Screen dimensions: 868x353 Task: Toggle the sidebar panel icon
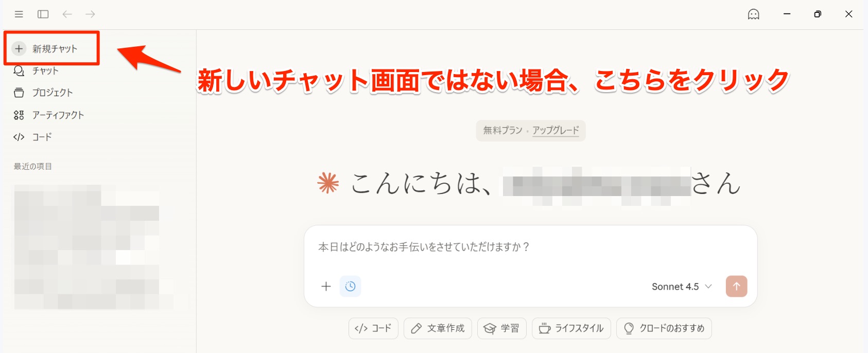click(x=43, y=14)
